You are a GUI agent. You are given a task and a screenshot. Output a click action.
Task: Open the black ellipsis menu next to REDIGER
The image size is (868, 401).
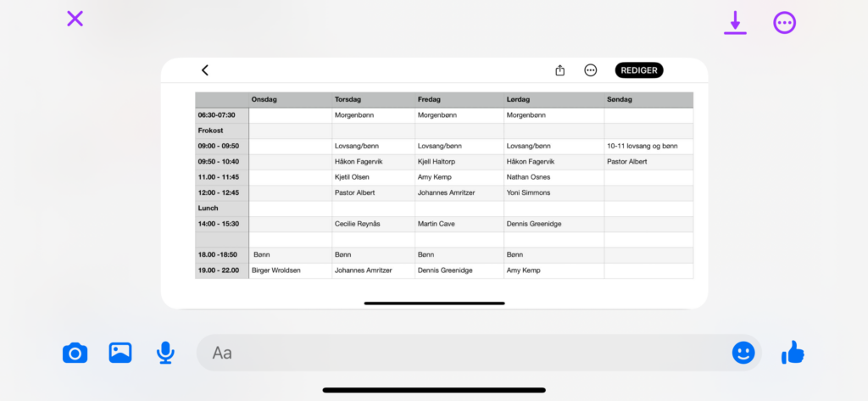pos(591,70)
